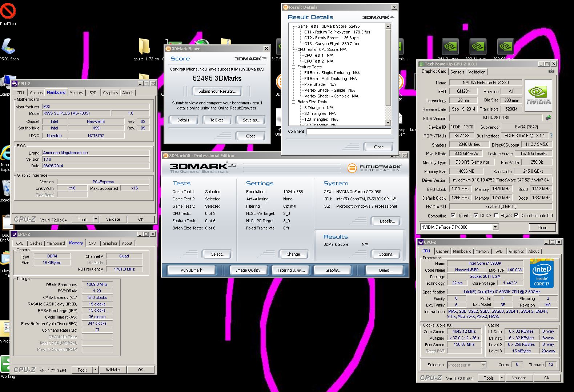
Task: Toggle the PhysX checkbox in GPU-Z
Action: pos(496,215)
